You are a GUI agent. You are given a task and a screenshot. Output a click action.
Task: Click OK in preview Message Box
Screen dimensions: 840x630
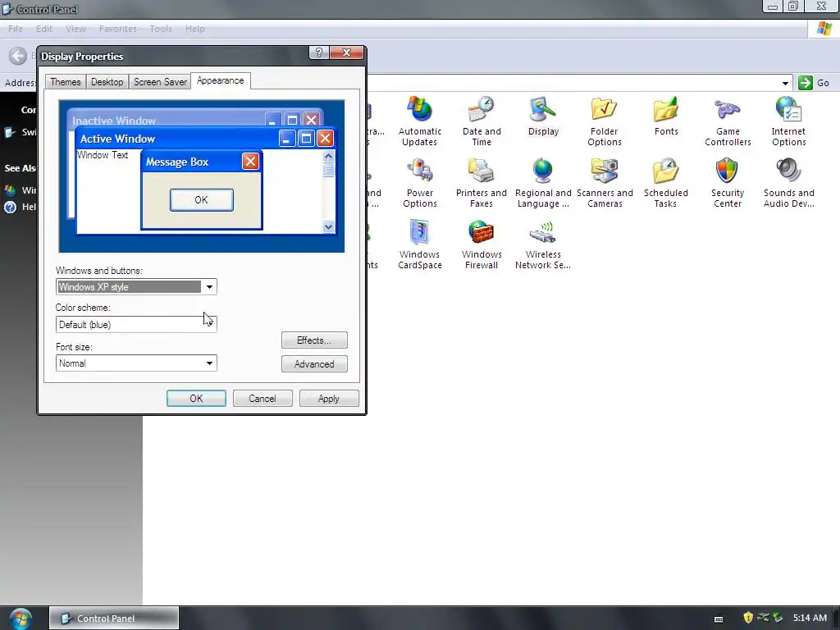coord(202,200)
